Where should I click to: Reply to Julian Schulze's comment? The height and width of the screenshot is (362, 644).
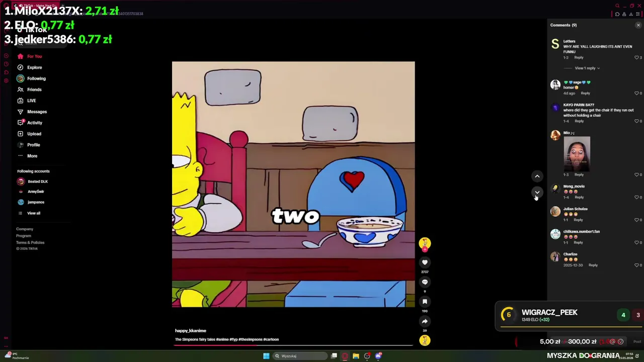[578, 220]
